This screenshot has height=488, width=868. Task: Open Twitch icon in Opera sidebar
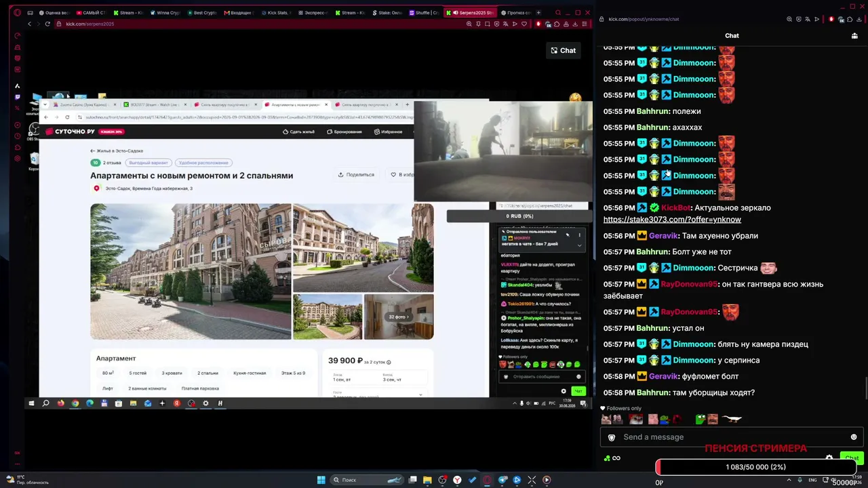click(18, 97)
